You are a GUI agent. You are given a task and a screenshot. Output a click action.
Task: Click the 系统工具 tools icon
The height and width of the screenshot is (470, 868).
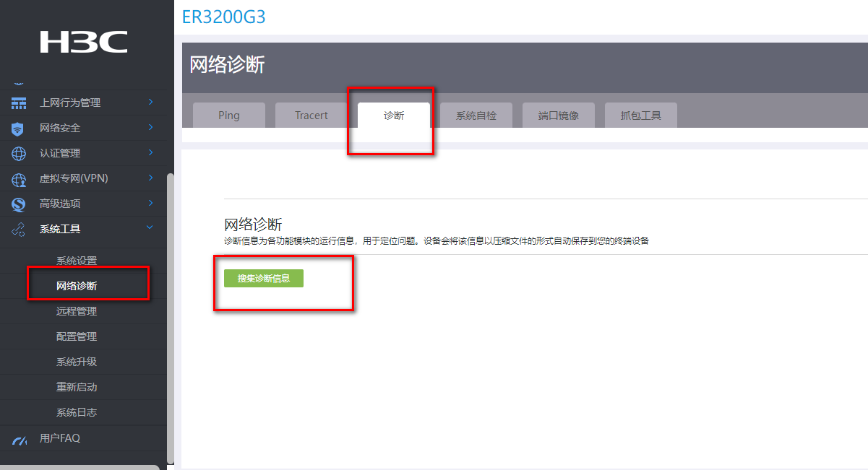pyautogui.click(x=19, y=230)
